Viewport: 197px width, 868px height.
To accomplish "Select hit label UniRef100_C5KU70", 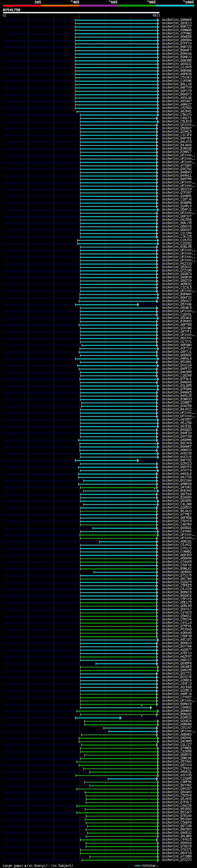I will pyautogui.click(x=177, y=115).
